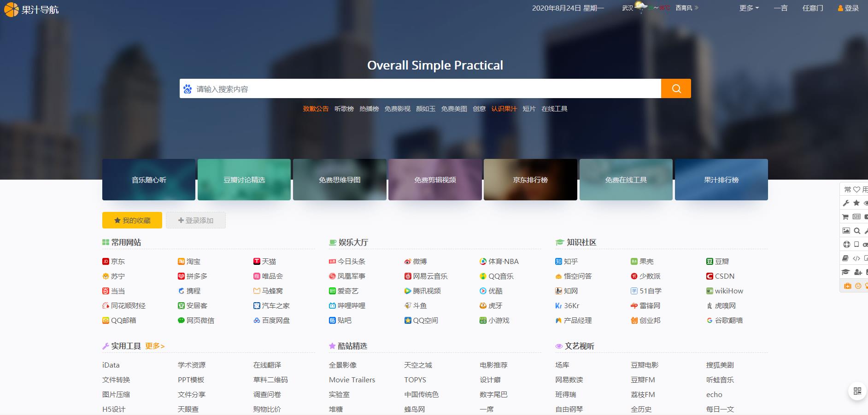Click the 我的收藏 yellow button

click(x=132, y=220)
